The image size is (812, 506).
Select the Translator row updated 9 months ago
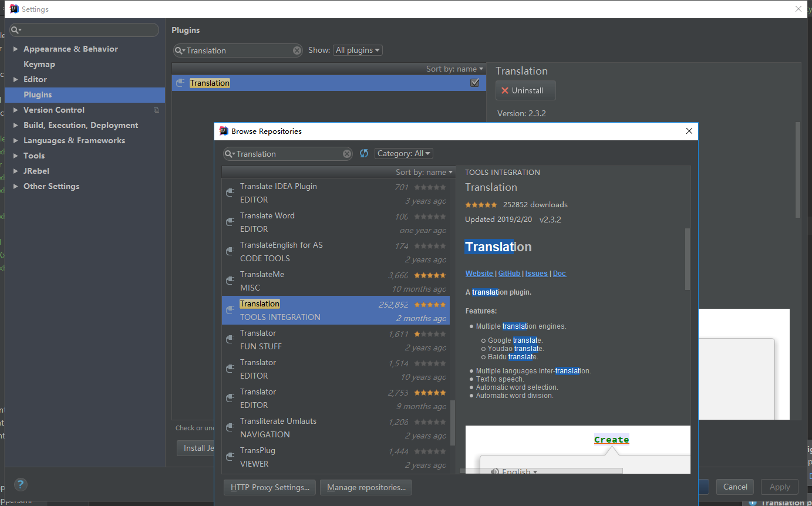click(336, 399)
